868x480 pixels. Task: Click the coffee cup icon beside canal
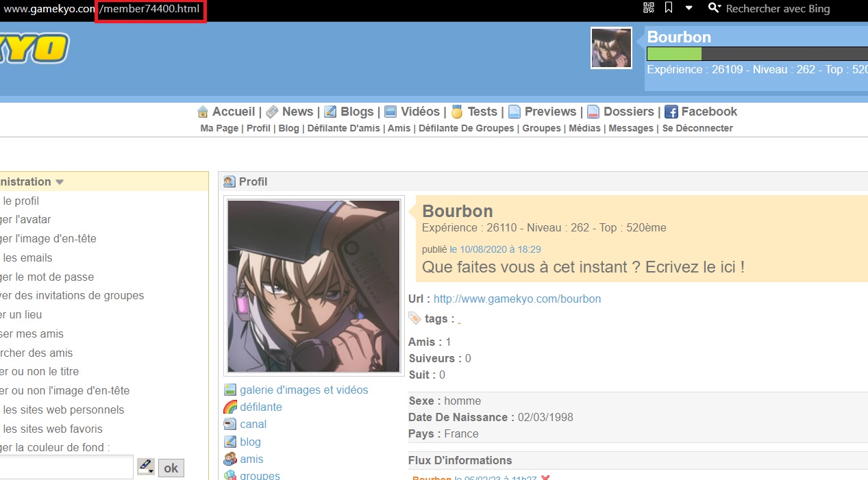[230, 425]
